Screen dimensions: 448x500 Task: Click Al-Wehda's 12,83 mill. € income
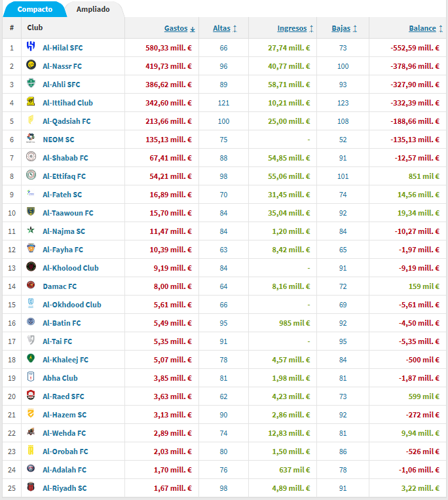click(289, 433)
